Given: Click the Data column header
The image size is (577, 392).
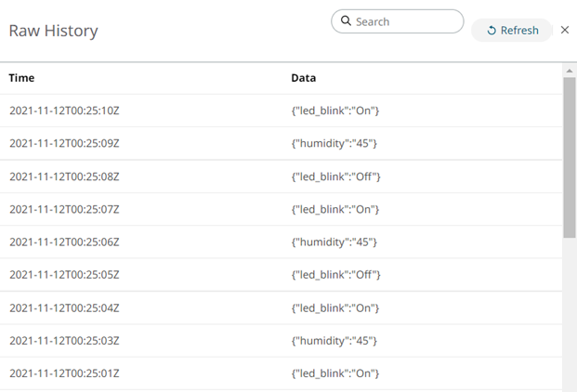Looking at the screenshot, I should click(x=304, y=78).
